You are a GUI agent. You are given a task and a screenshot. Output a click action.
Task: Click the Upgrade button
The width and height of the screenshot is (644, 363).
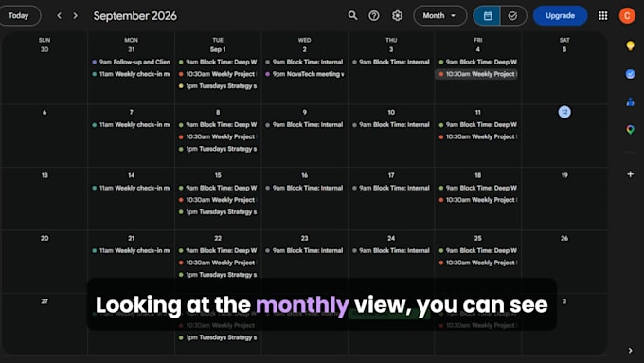pyautogui.click(x=560, y=15)
